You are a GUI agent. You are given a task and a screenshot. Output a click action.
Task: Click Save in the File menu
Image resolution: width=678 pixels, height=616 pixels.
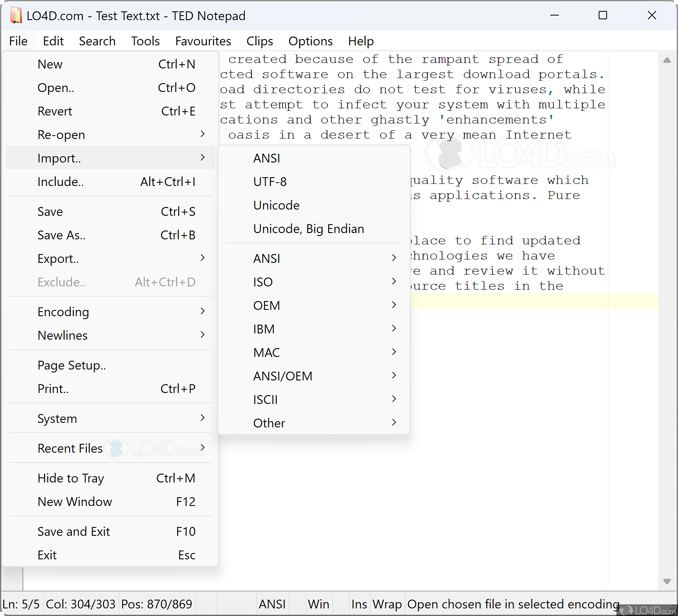click(110, 212)
